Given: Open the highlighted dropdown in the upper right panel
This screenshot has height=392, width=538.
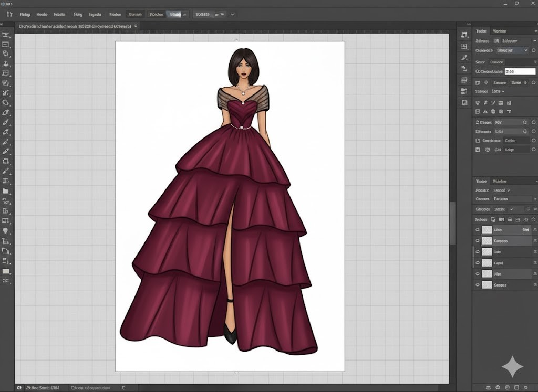Looking at the screenshot, I should pos(512,50).
